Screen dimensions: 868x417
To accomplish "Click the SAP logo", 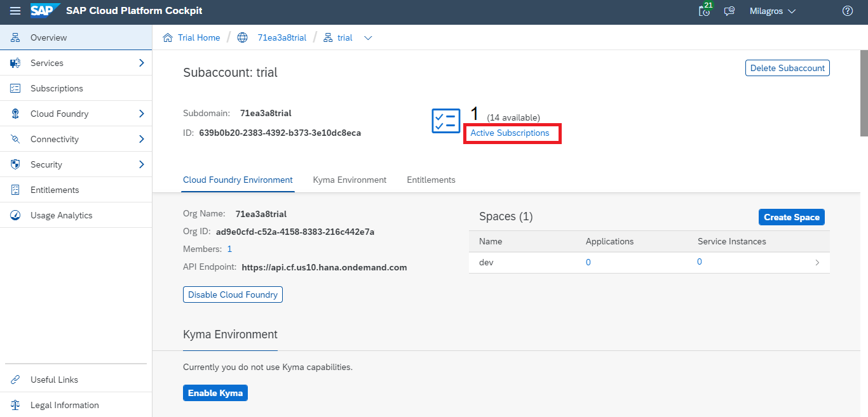I will [x=45, y=11].
